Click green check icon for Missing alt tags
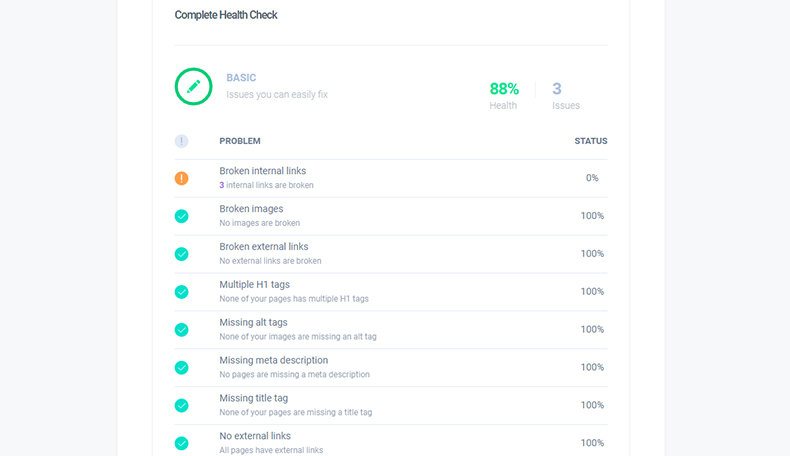Screen dimensions: 790x456 pyautogui.click(x=181, y=330)
